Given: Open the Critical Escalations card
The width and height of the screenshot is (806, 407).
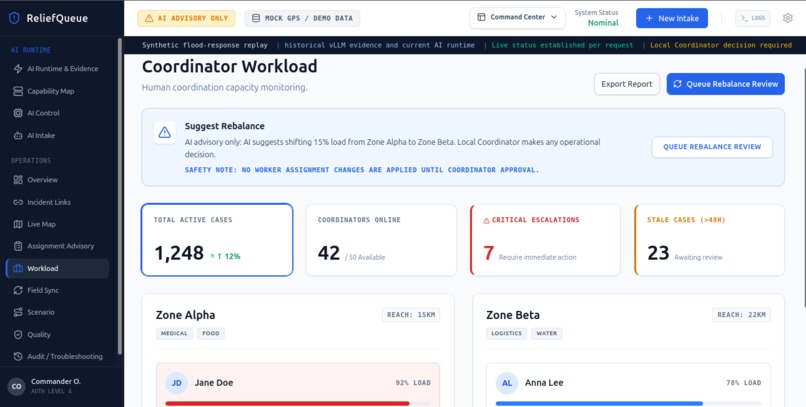Looking at the screenshot, I should pyautogui.click(x=545, y=240).
